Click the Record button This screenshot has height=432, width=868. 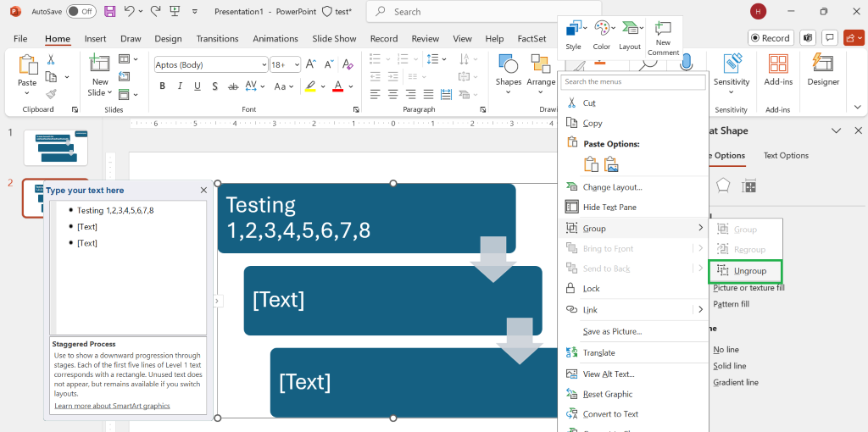click(x=771, y=38)
